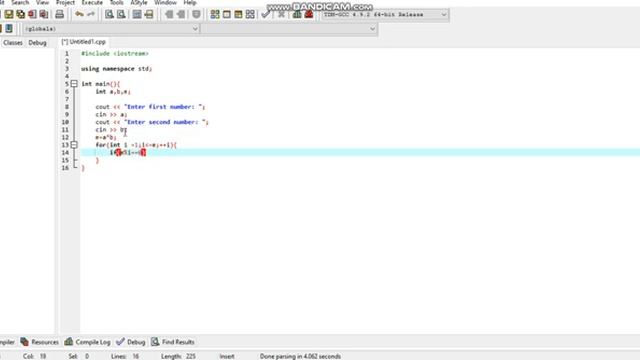Switch to the Classes side tab
640x360 pixels.
[x=13, y=42]
